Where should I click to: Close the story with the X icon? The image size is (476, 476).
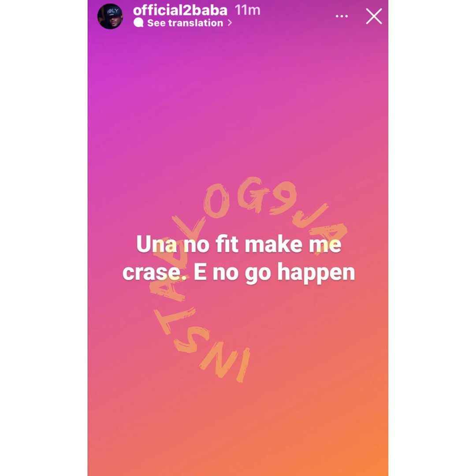click(374, 16)
